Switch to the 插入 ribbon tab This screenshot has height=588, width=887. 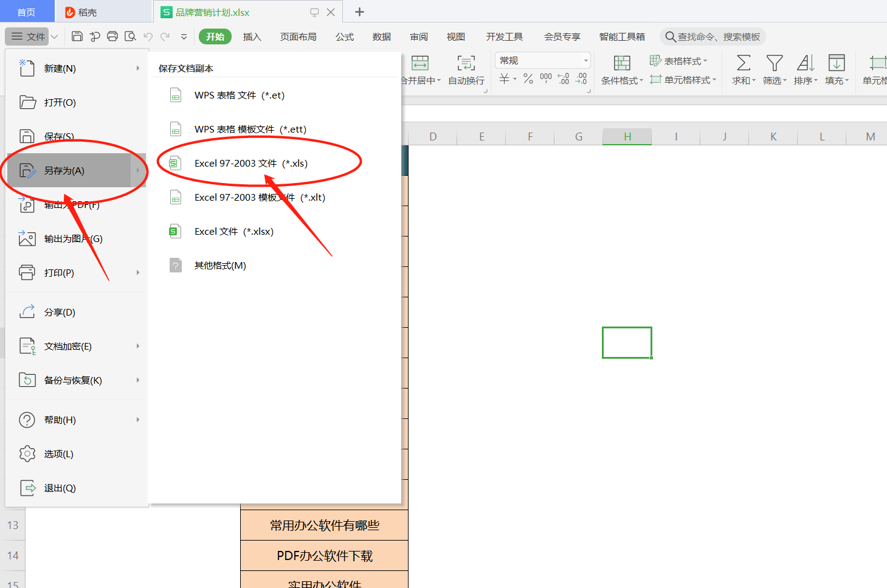(x=252, y=36)
